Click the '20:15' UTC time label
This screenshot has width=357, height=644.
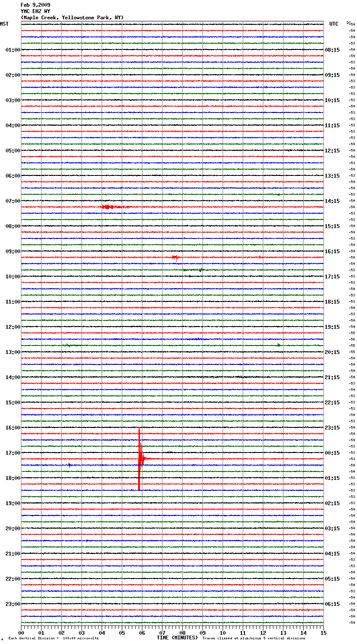coord(332,352)
